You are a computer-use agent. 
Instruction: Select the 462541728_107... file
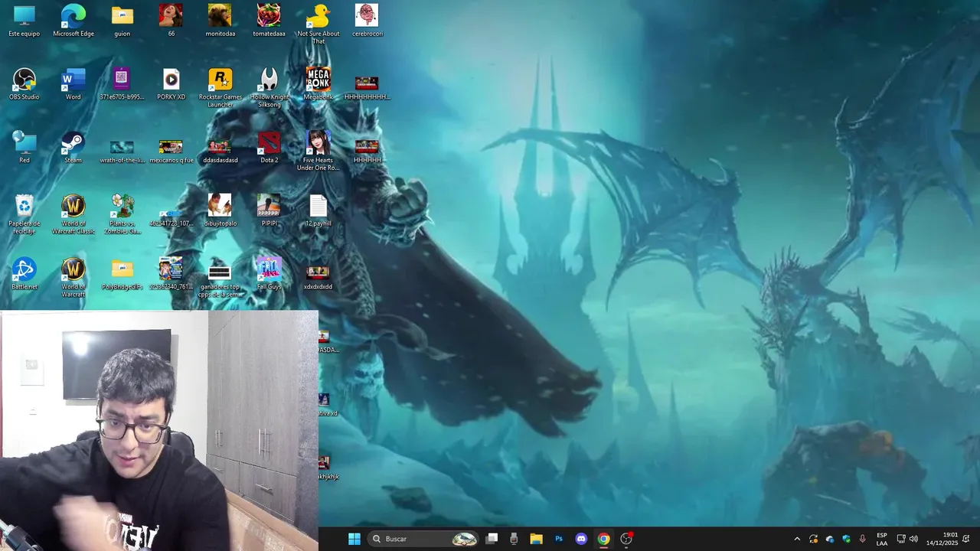[x=171, y=217]
